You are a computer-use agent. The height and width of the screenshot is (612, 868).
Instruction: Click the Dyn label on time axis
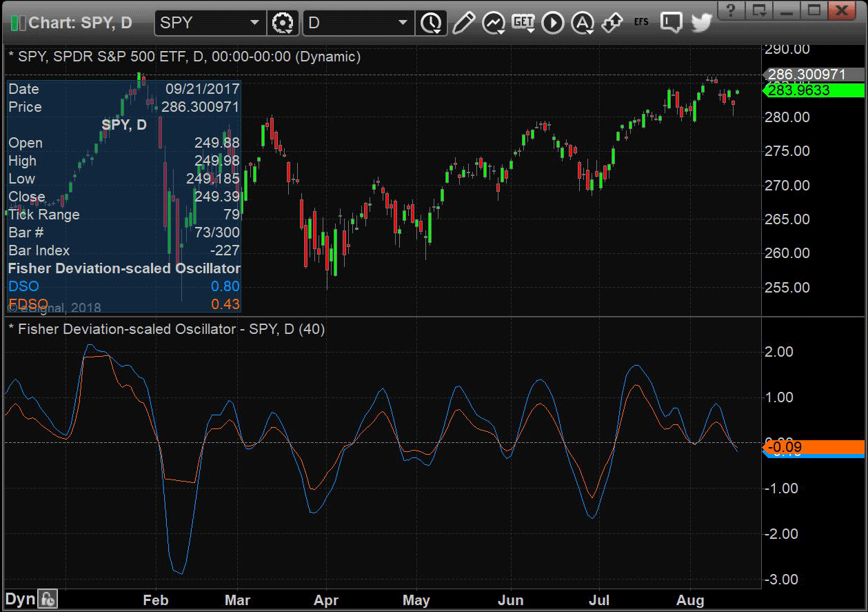coord(20,599)
